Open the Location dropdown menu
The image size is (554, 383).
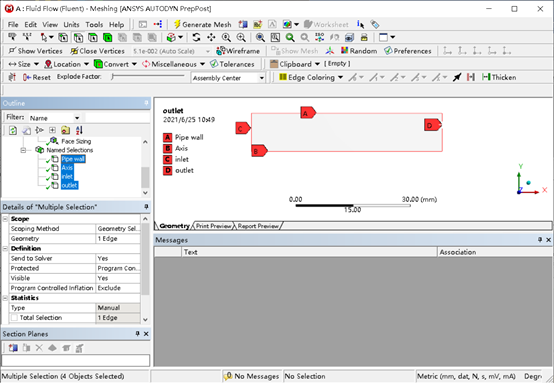[x=66, y=64]
